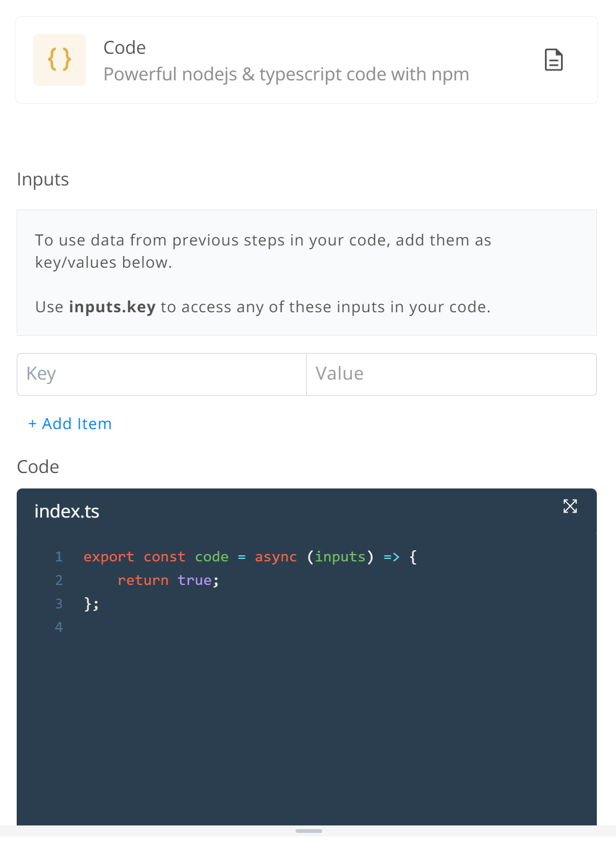Click 'return true;' statement in editor
Viewport: 616px width, 844px height.
(x=168, y=580)
